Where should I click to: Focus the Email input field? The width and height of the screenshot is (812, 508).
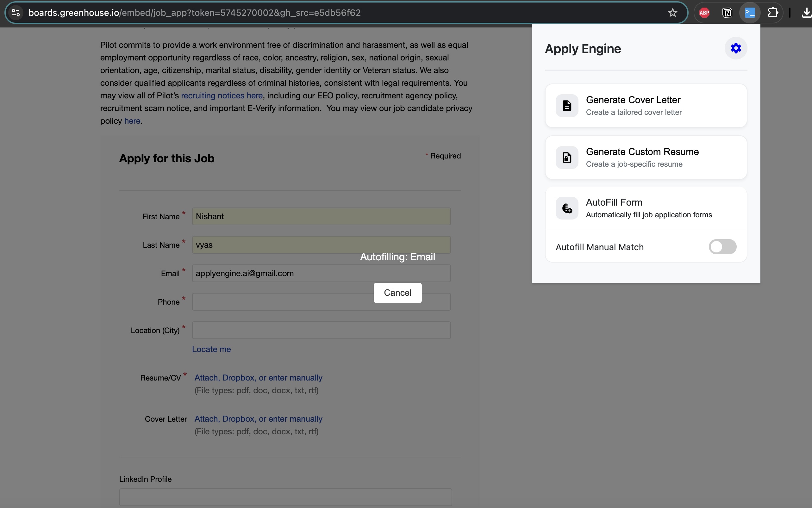pos(321,274)
